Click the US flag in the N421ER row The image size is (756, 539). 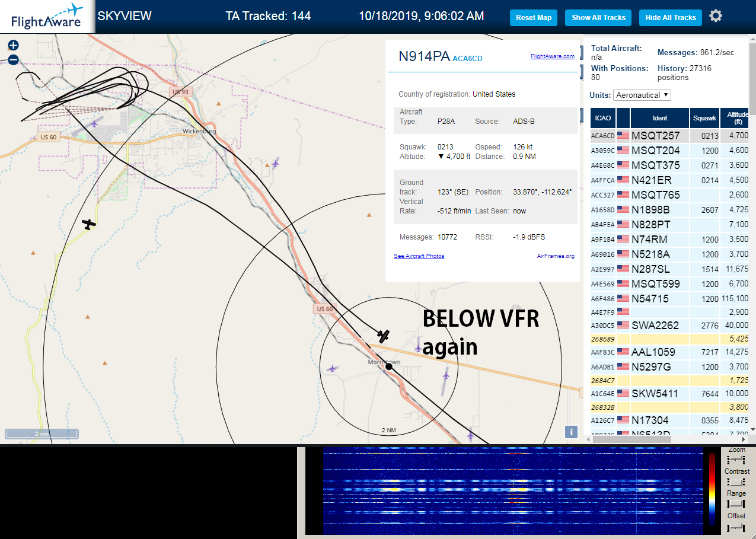click(x=623, y=180)
